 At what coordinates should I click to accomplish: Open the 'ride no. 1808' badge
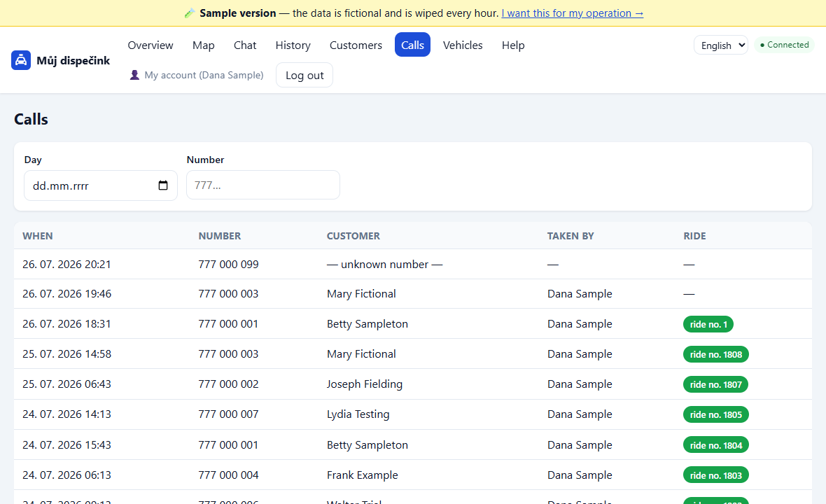click(x=716, y=354)
